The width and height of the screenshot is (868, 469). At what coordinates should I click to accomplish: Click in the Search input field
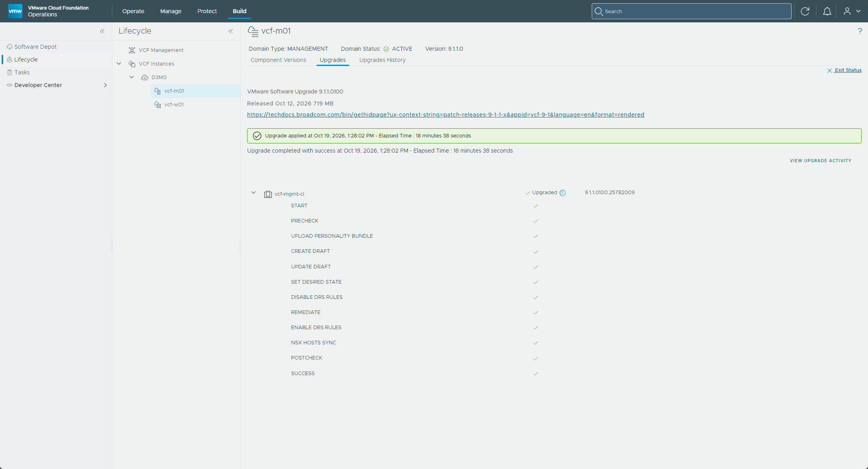point(692,11)
